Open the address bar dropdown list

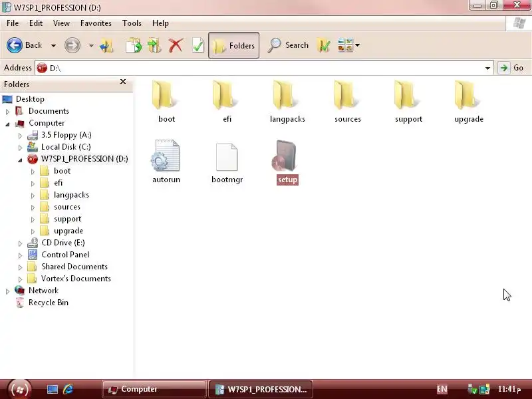(487, 68)
